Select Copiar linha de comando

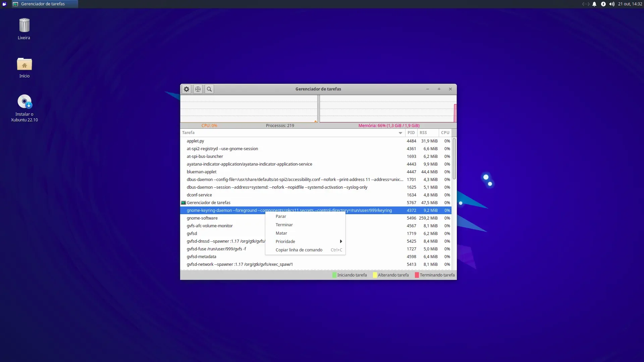coord(305,250)
